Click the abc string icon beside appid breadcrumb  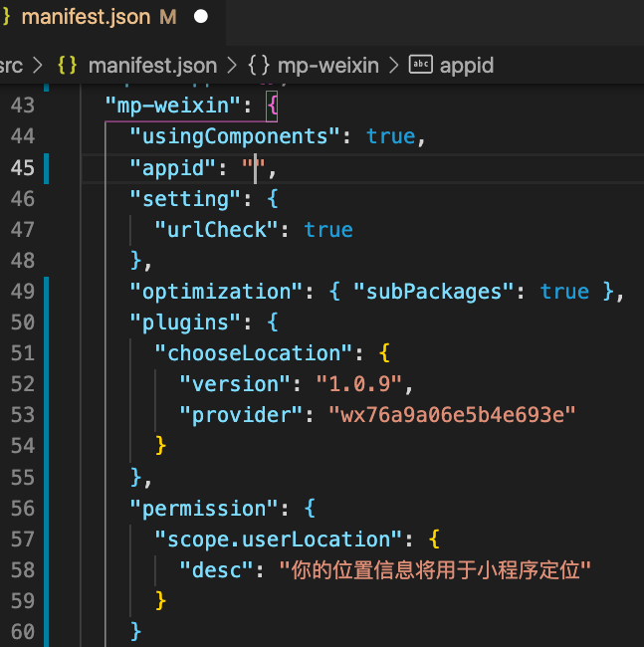pyautogui.click(x=420, y=65)
